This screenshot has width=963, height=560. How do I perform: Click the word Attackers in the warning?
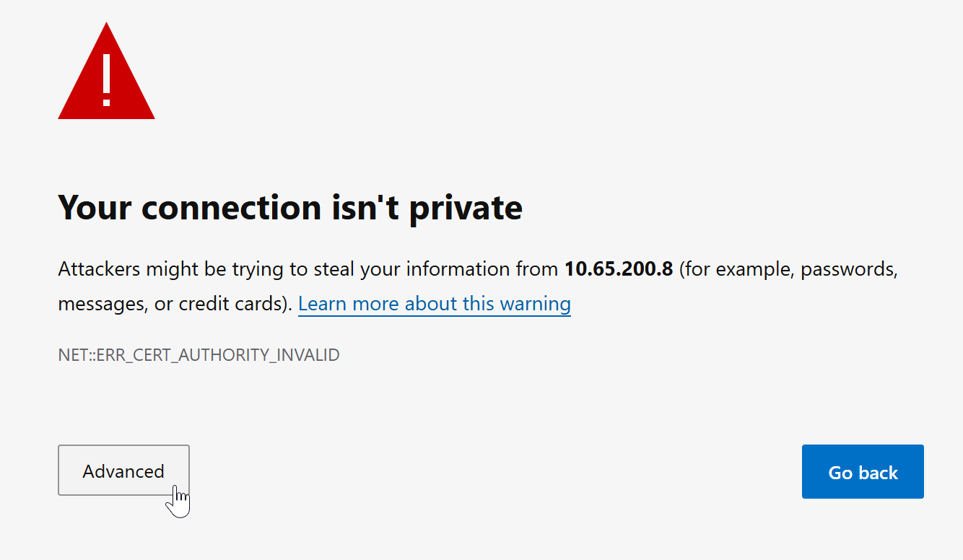99,269
